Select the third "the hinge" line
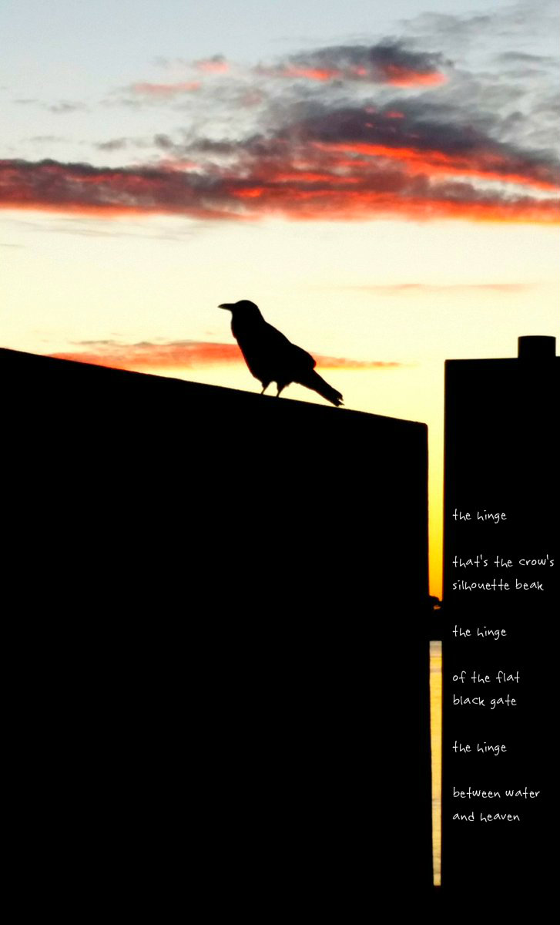The image size is (560, 925). [x=479, y=748]
